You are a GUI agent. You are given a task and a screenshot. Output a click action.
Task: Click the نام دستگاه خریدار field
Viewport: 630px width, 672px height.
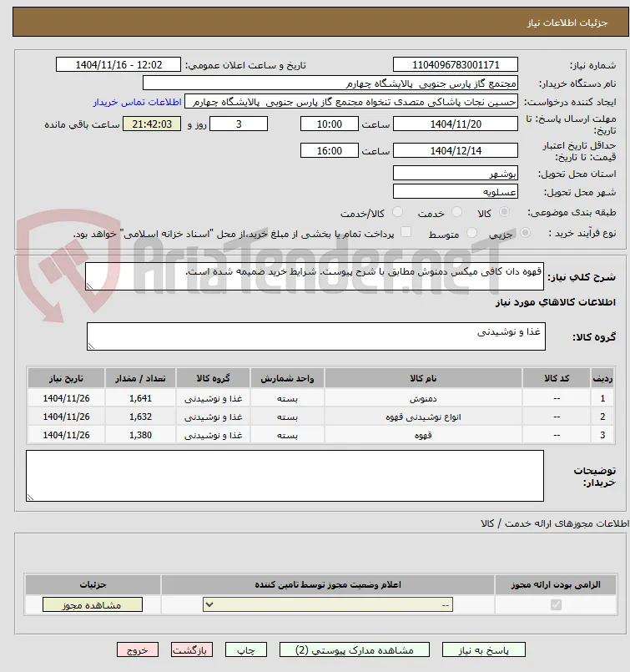330,83
